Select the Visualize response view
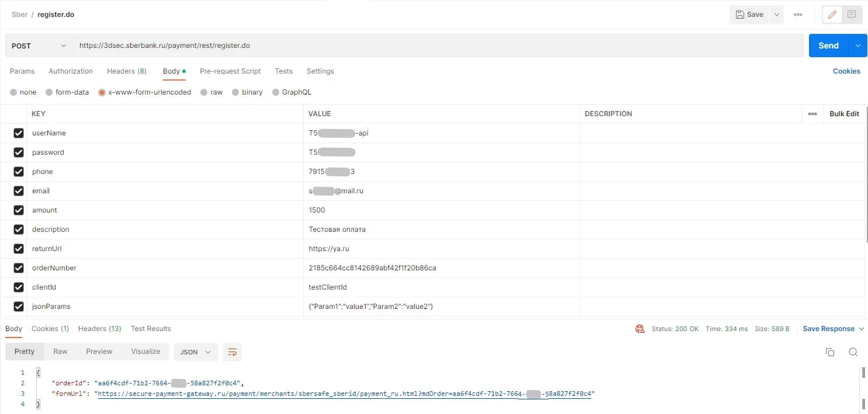This screenshot has height=414, width=868. [x=145, y=352]
